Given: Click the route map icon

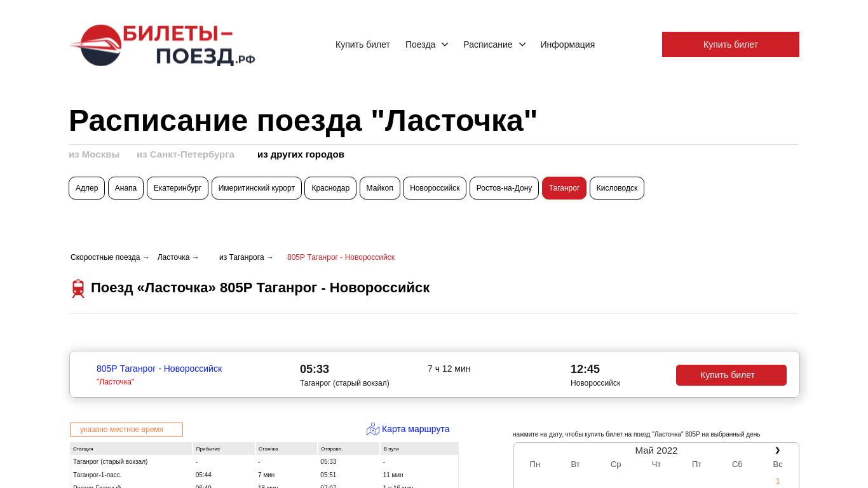Looking at the screenshot, I should click(372, 430).
